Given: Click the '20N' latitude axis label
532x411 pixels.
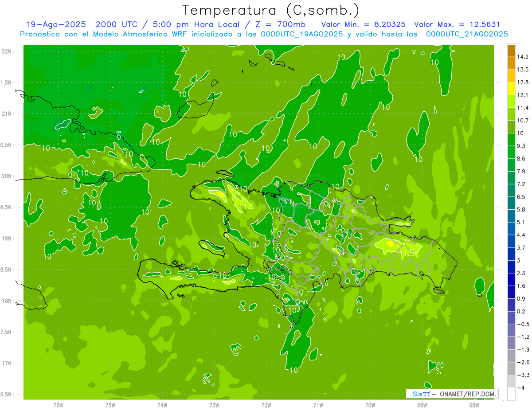Looking at the screenshot, I should pos(6,176).
